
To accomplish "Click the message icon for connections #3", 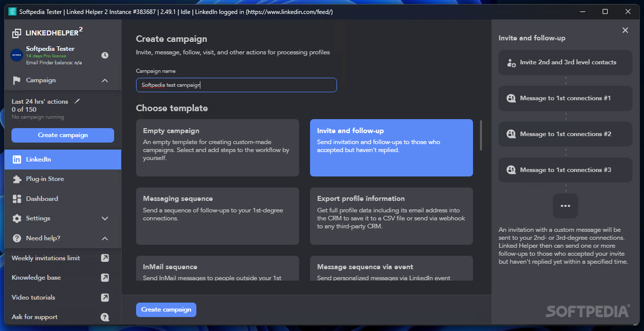I will tap(511, 170).
